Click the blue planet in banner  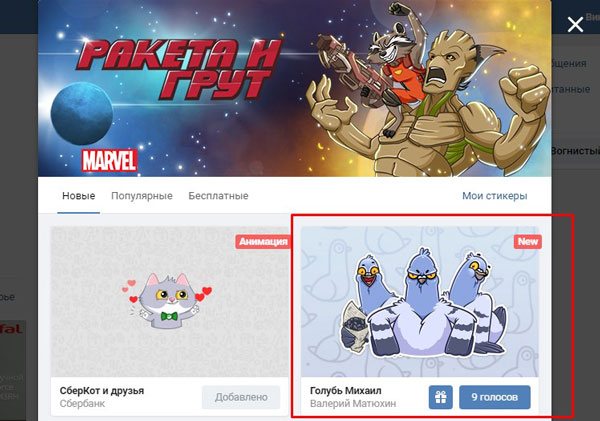(x=82, y=114)
